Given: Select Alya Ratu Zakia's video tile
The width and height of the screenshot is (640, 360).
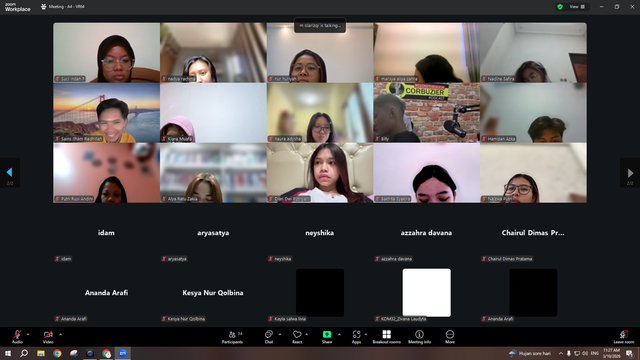Looking at the screenshot, I should pos(213,173).
